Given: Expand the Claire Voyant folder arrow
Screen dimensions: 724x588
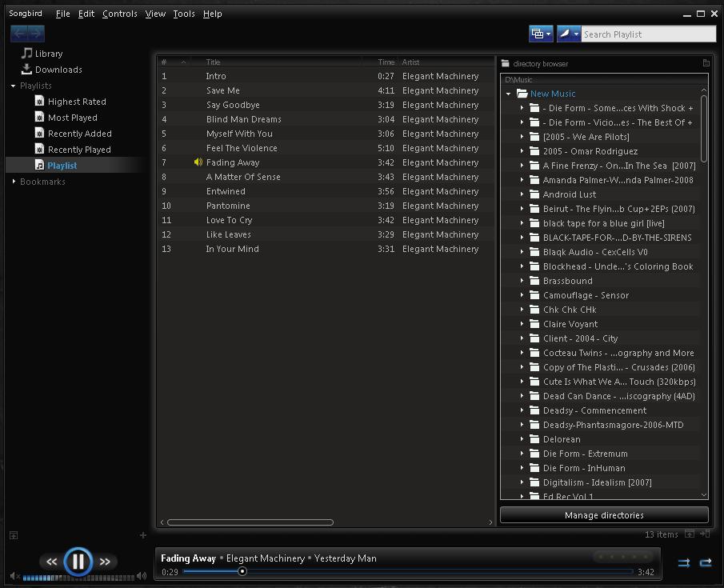Looking at the screenshot, I should 522,324.
